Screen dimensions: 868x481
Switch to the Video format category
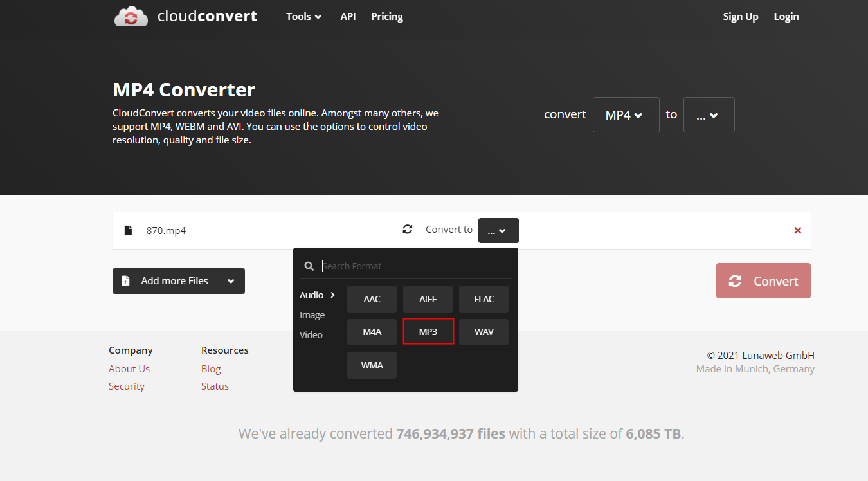point(311,335)
